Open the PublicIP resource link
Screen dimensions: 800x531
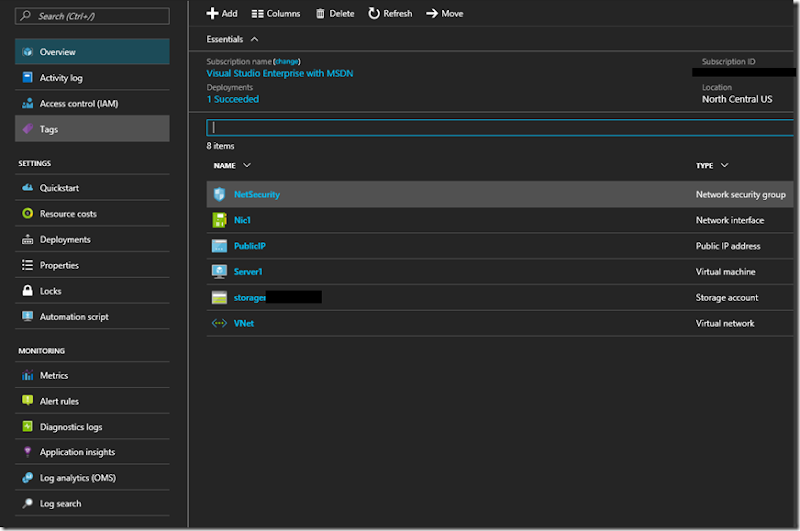tap(249, 246)
